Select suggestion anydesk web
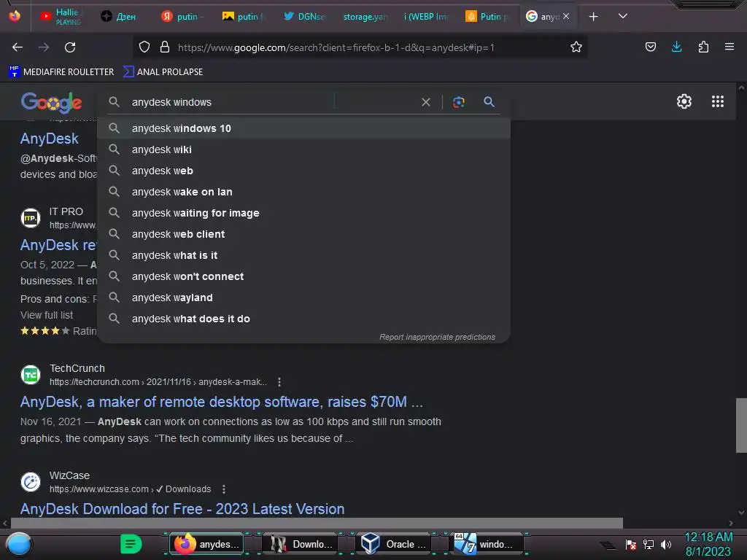 (303, 171)
